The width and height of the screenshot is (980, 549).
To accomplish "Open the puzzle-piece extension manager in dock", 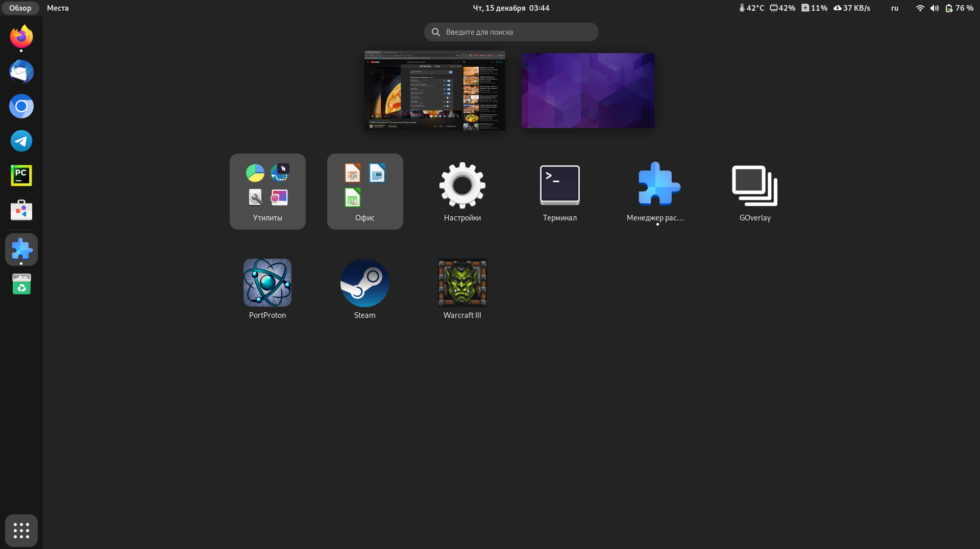I will click(21, 249).
